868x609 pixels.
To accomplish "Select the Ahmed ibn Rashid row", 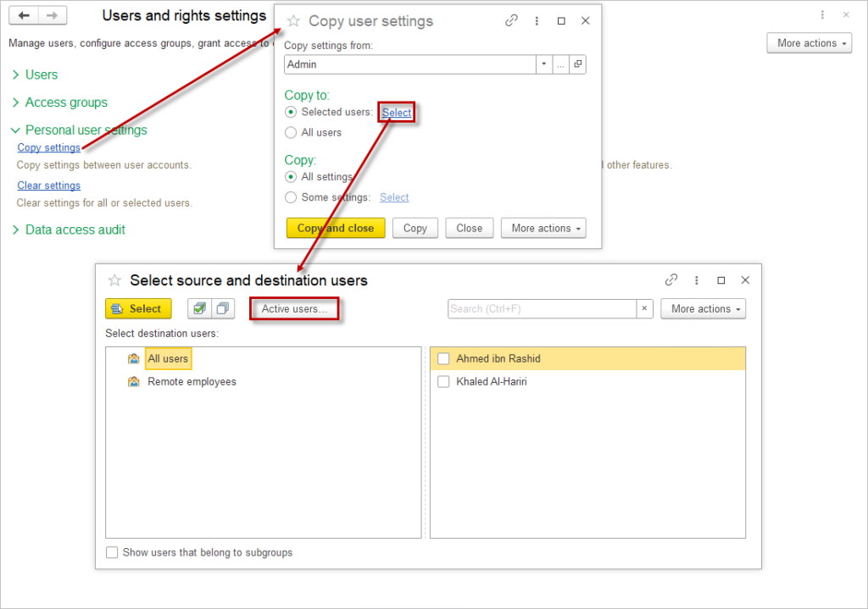I will (x=588, y=359).
